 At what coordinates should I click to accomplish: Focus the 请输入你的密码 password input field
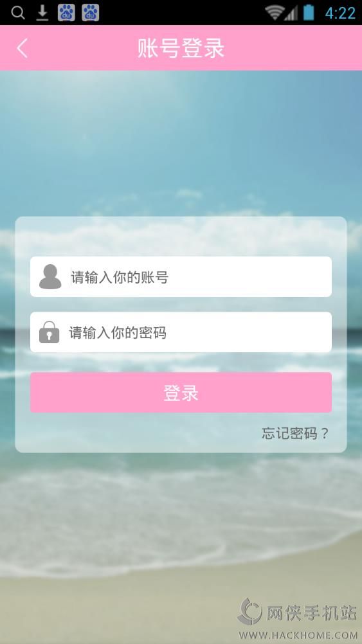(x=181, y=332)
